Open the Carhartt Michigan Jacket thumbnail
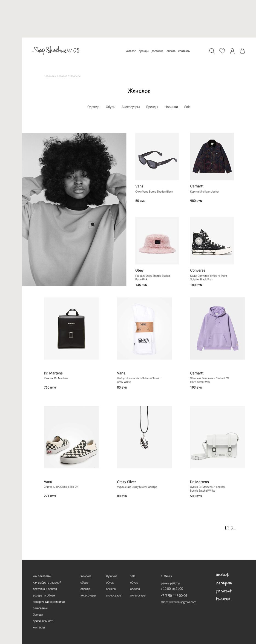The width and height of the screenshot is (256, 644). pyautogui.click(x=212, y=156)
